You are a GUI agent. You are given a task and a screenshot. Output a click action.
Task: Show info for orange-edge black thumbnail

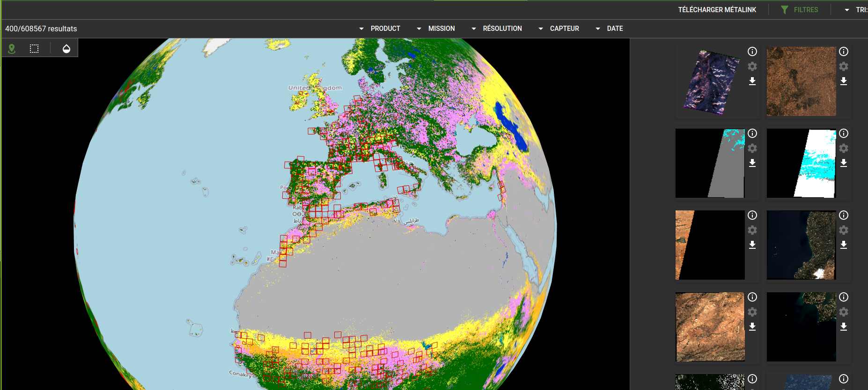click(x=752, y=215)
